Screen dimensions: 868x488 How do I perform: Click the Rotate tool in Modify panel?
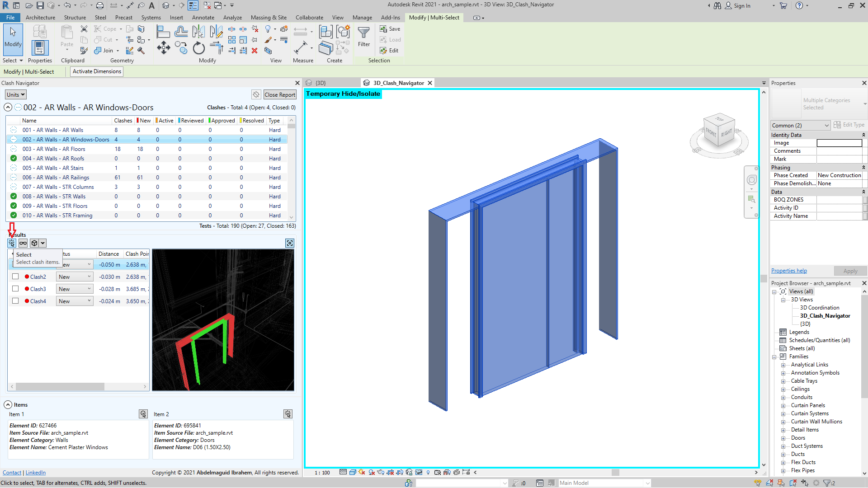coord(198,48)
